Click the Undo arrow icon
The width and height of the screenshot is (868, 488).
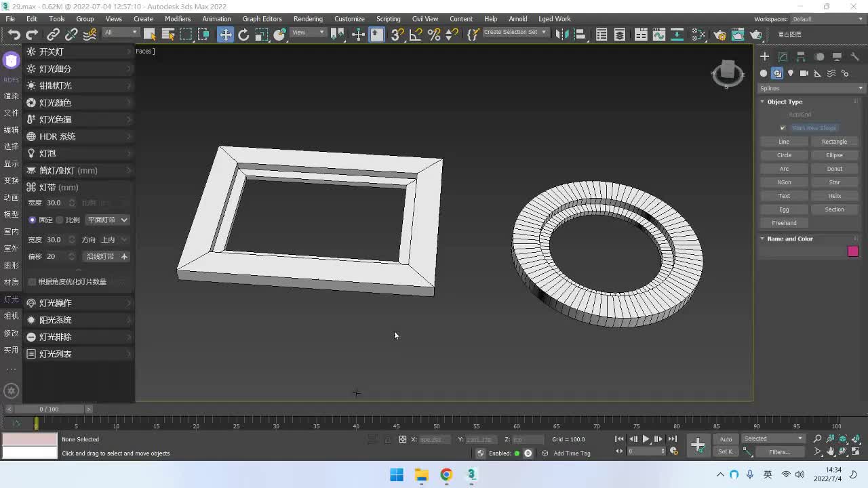pyautogui.click(x=14, y=35)
